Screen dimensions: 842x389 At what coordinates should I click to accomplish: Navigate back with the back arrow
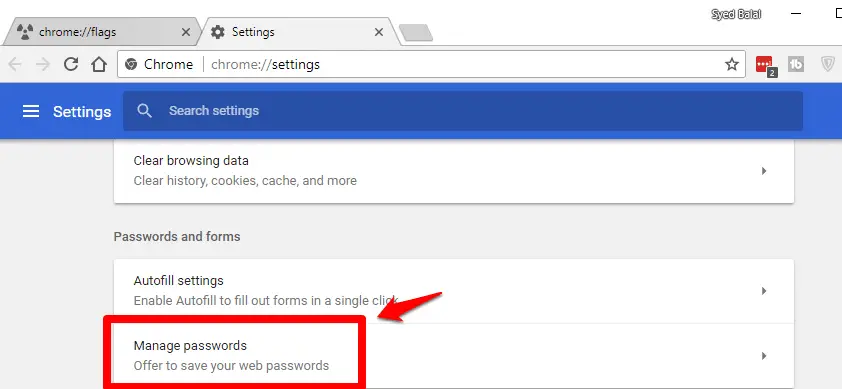14,64
